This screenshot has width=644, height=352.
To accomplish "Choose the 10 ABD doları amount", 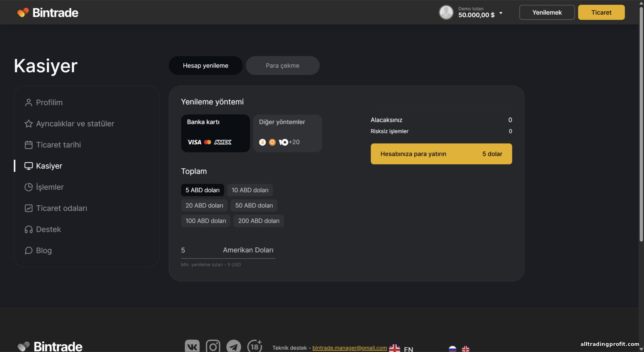I will [250, 190].
